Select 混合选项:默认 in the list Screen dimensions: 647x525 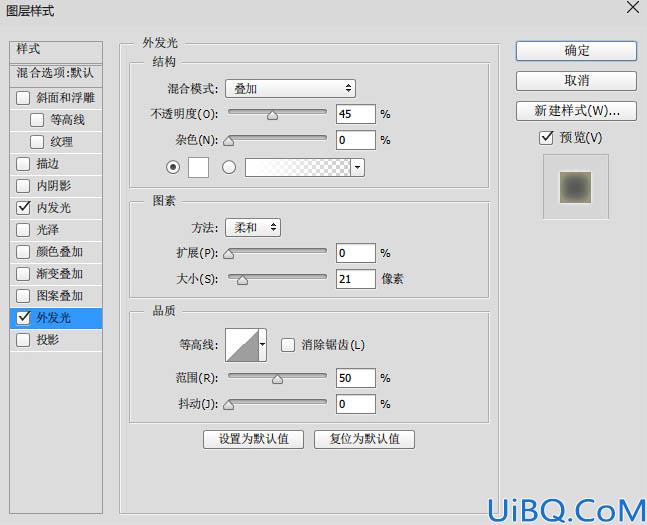coord(56,74)
